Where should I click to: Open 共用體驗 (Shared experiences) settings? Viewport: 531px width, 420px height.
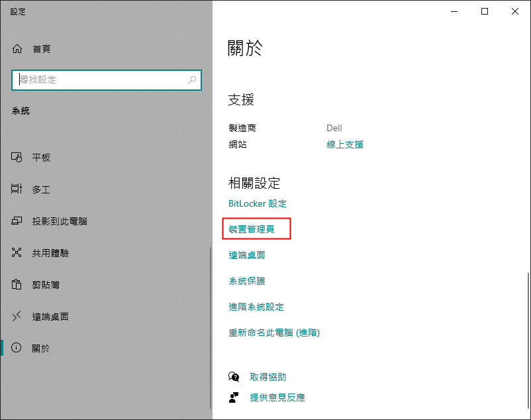(x=16, y=252)
